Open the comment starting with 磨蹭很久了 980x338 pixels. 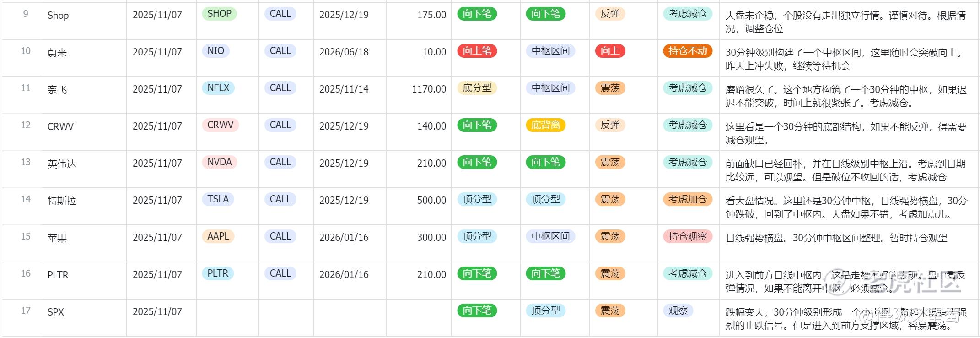pyautogui.click(x=846, y=96)
